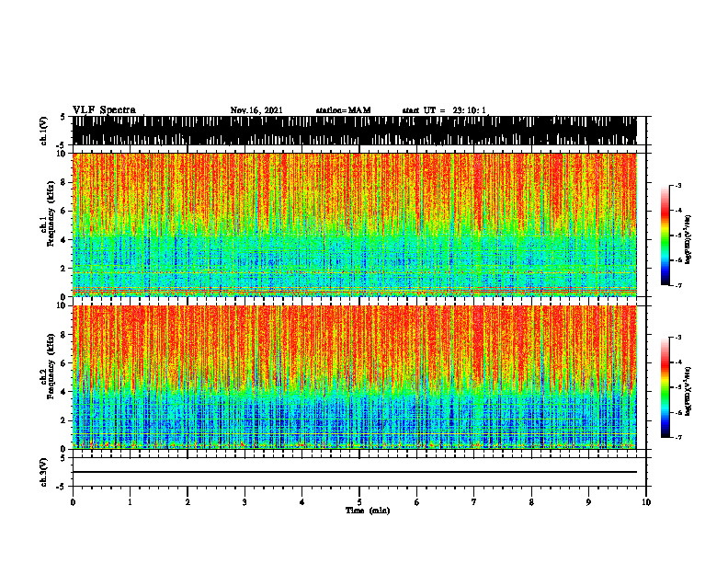Viewport: 728px width, 563px height.
Task: Click the ch.1(V) waveform "5" tick label
Action: [x=63, y=117]
